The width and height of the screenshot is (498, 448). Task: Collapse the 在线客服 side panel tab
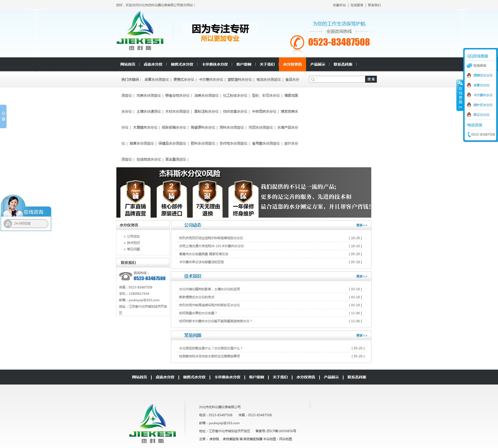click(x=460, y=95)
